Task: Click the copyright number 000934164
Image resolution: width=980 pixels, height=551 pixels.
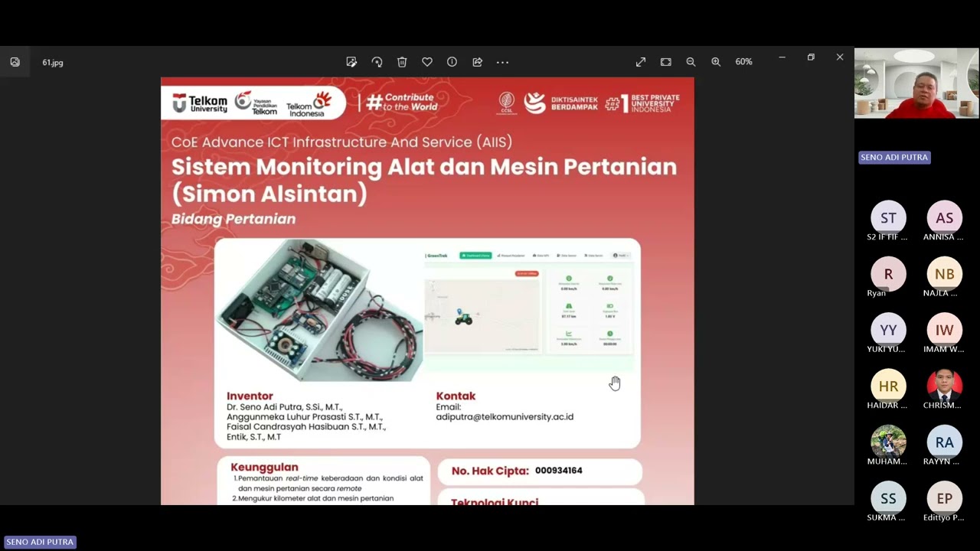Action: click(559, 471)
